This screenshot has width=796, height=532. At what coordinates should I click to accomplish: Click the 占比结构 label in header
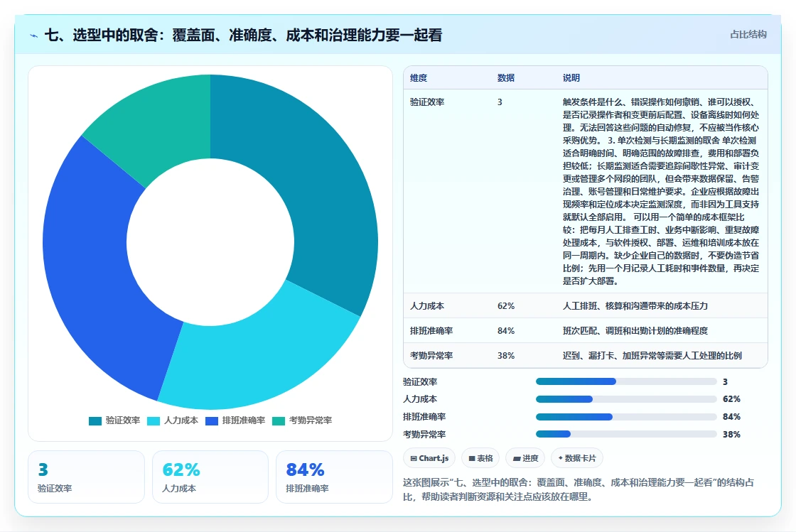pyautogui.click(x=748, y=35)
